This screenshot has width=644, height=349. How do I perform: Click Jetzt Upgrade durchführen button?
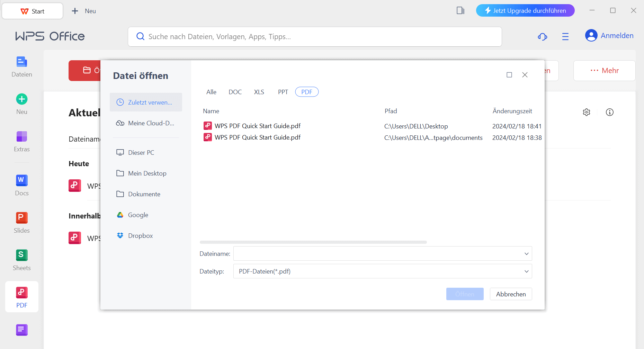click(x=525, y=11)
